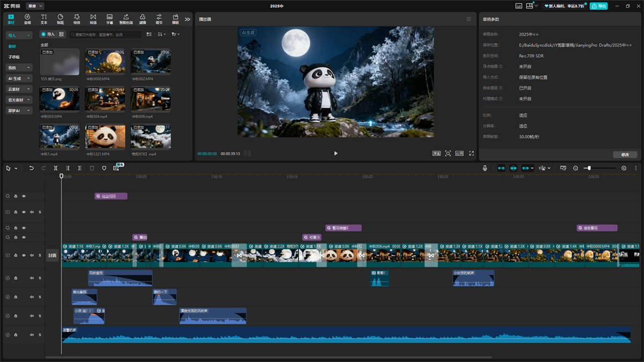Open the 音频 audio tab
The image size is (644, 362).
[x=27, y=19]
